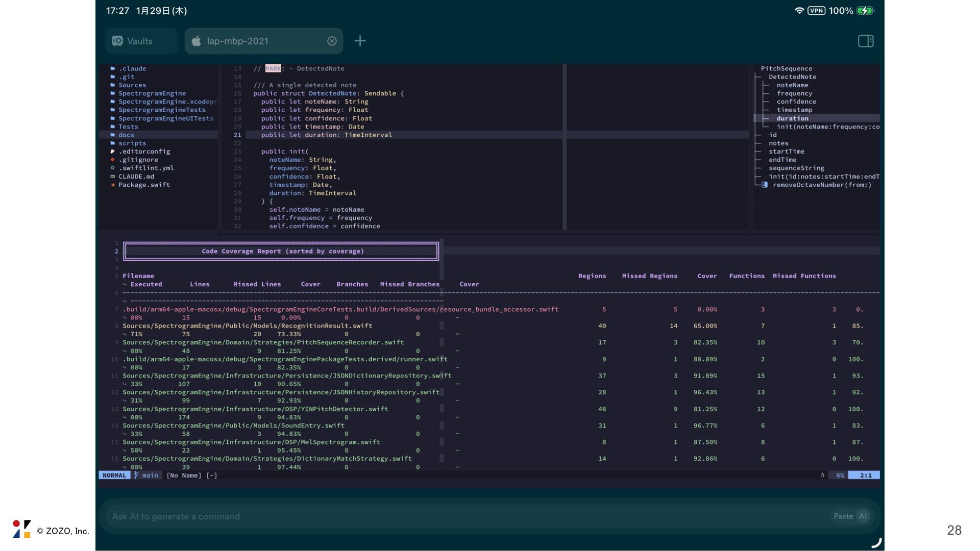Expand the docs folder
Viewport: 980px width, 551px height.
click(x=126, y=135)
